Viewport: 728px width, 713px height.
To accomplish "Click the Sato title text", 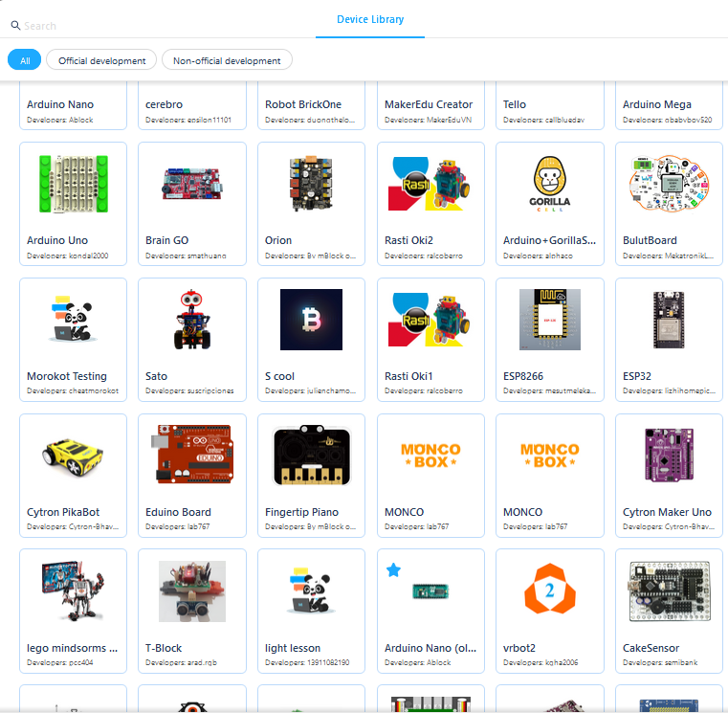I will tap(156, 376).
